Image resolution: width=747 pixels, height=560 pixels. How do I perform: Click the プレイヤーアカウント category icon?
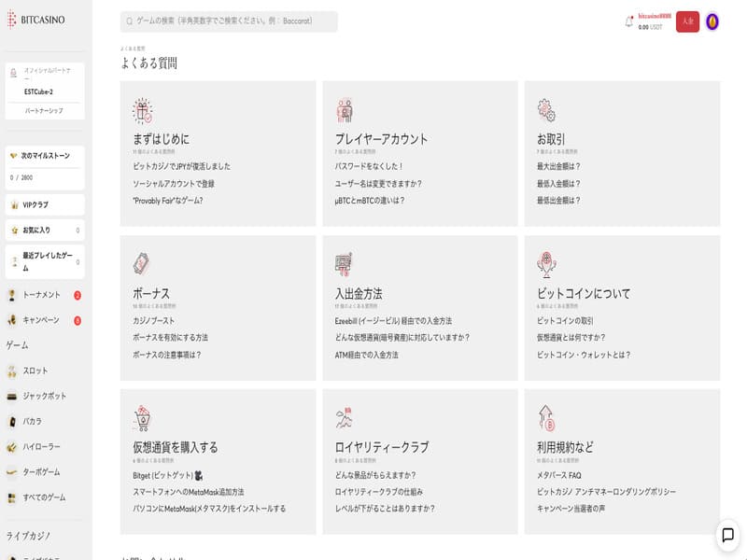[x=344, y=111]
